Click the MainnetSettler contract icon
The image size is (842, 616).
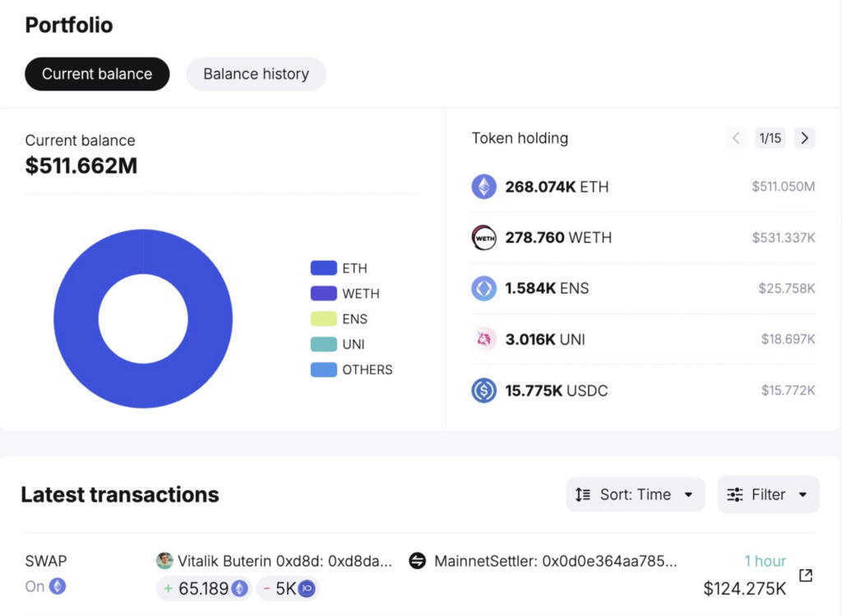point(417,561)
